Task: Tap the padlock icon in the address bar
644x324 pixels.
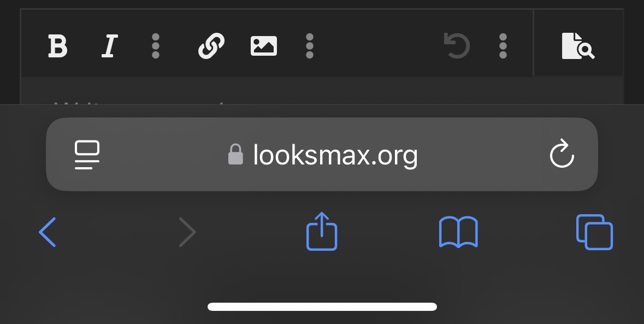Action: tap(236, 155)
